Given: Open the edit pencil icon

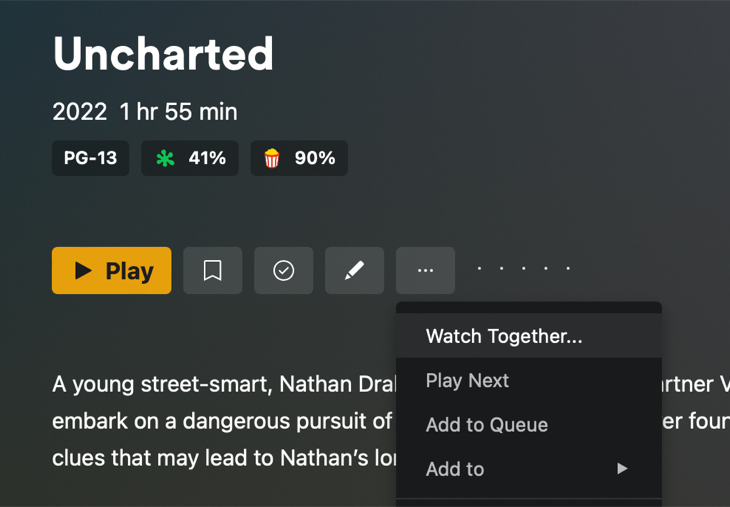Looking at the screenshot, I should click(354, 271).
